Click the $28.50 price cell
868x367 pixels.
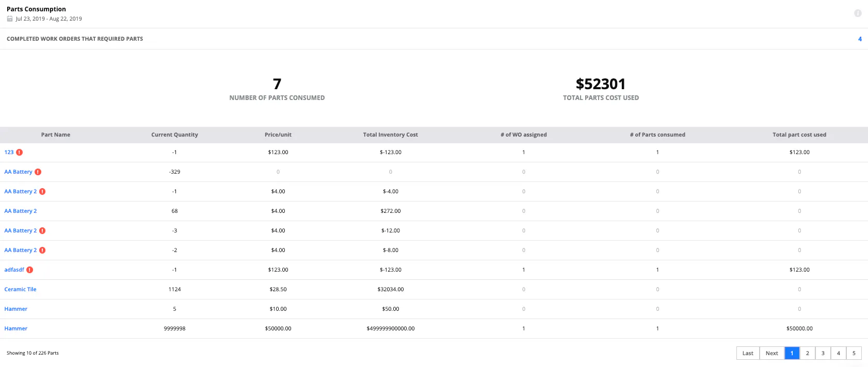tap(278, 289)
